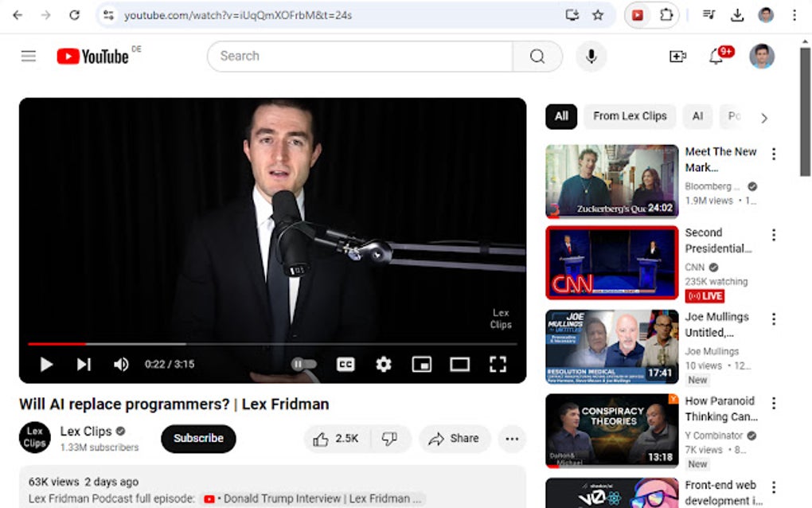Enable subtitles via the CC icon
Viewport: 812px width, 508px height.
pyautogui.click(x=345, y=364)
